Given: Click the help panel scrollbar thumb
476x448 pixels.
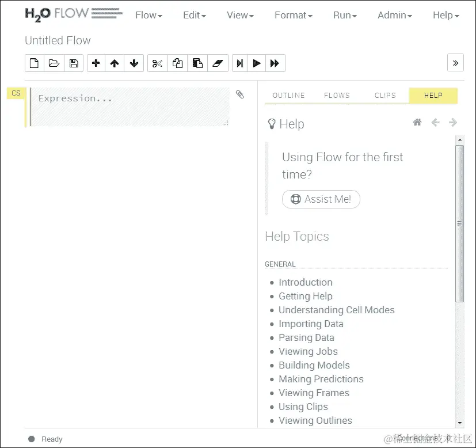Looking at the screenshot, I should (460, 223).
